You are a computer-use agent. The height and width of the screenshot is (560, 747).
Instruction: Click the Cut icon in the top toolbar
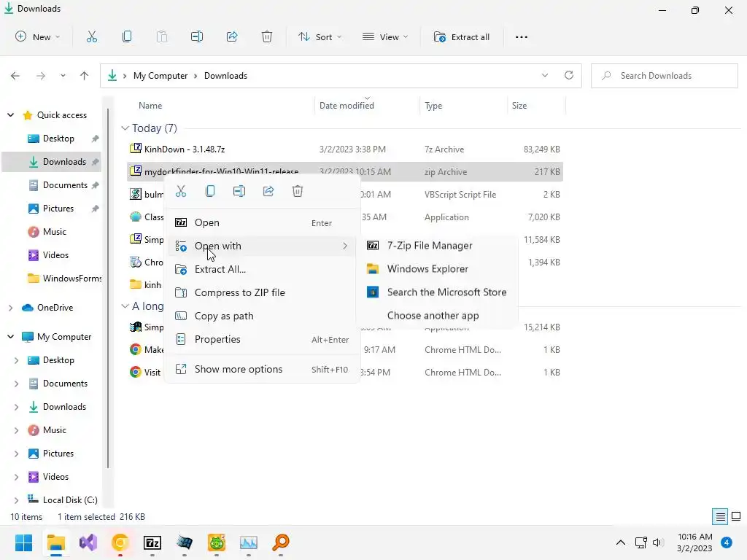click(x=91, y=36)
